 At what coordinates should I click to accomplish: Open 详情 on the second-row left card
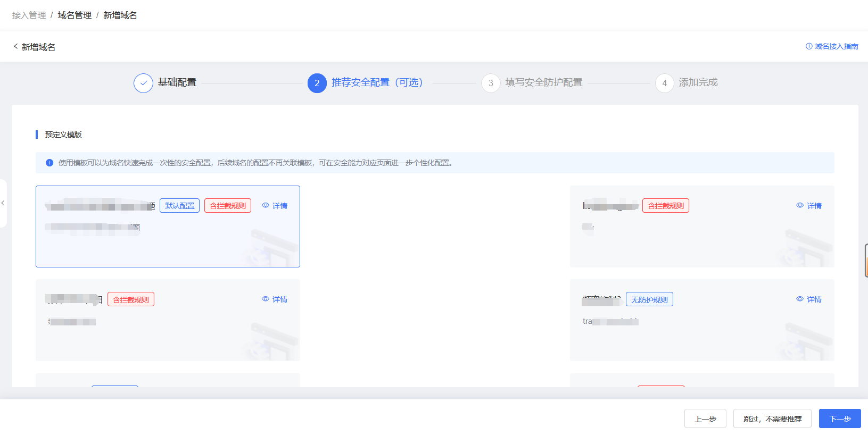pyautogui.click(x=280, y=299)
